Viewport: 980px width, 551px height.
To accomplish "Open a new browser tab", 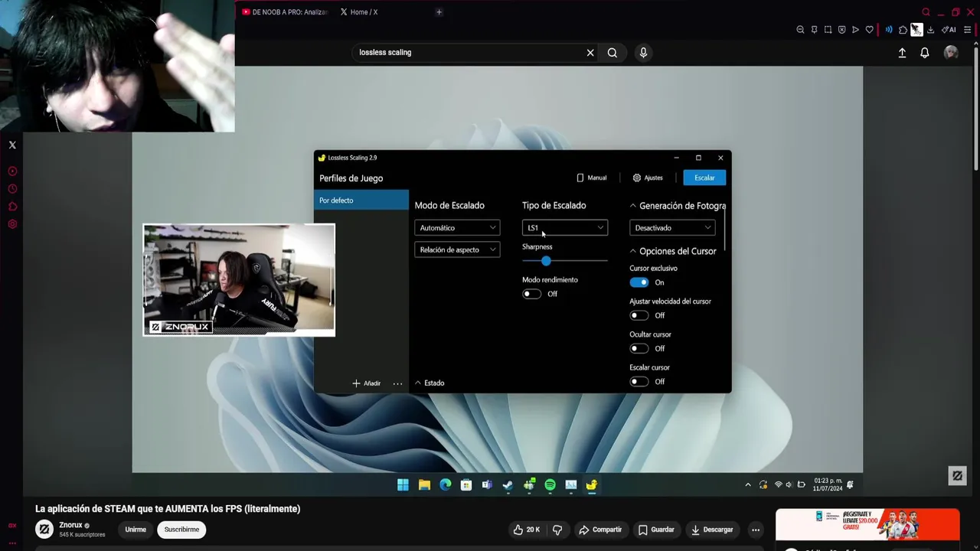I will click(439, 12).
